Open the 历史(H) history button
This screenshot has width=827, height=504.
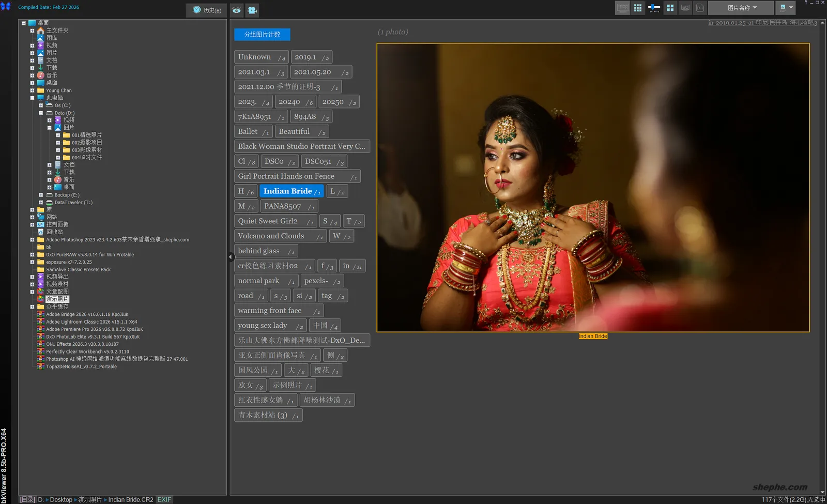pyautogui.click(x=207, y=10)
